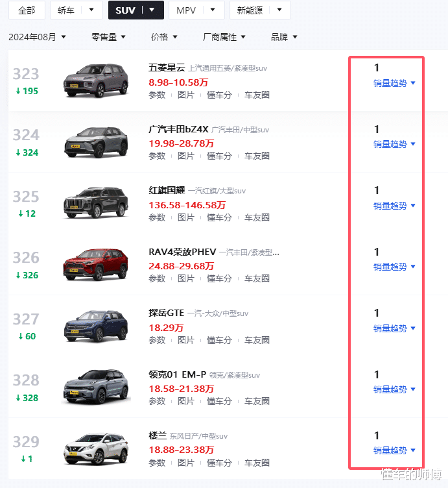Expand 销量趋势 for 探岳GTE

(394, 328)
